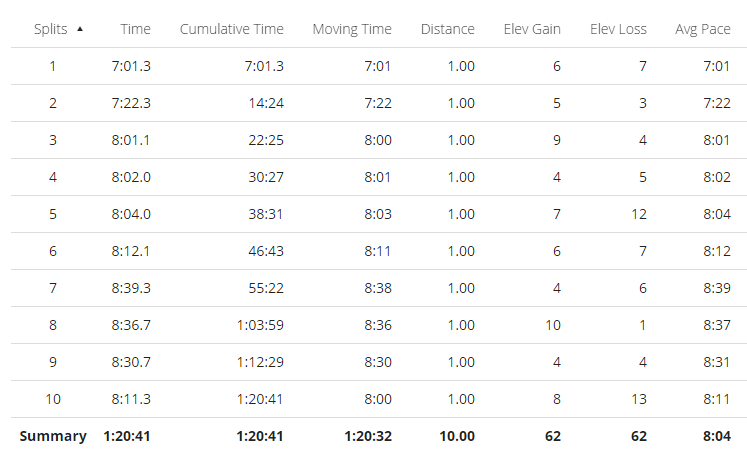Click the Distance column header
The width and height of the screenshot is (747, 466).
coord(447,29)
